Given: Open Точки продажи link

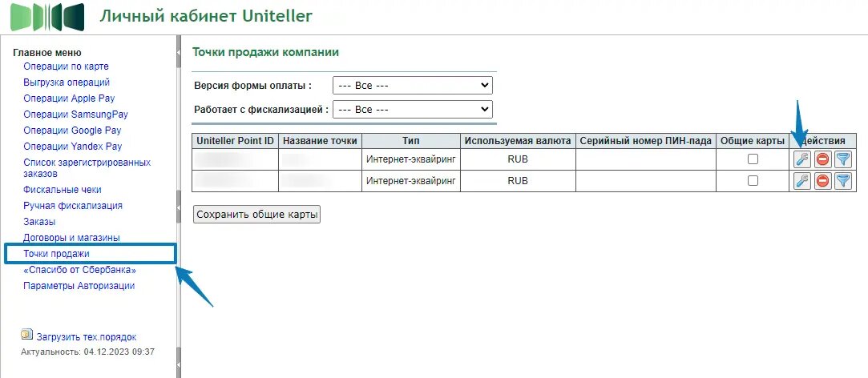Looking at the screenshot, I should (56, 254).
